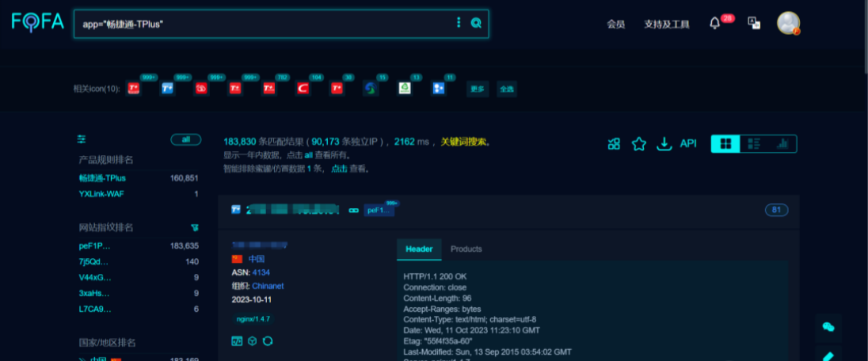Image resolution: width=868 pixels, height=361 pixels.
Task: Switch to grid card view
Action: 725,144
